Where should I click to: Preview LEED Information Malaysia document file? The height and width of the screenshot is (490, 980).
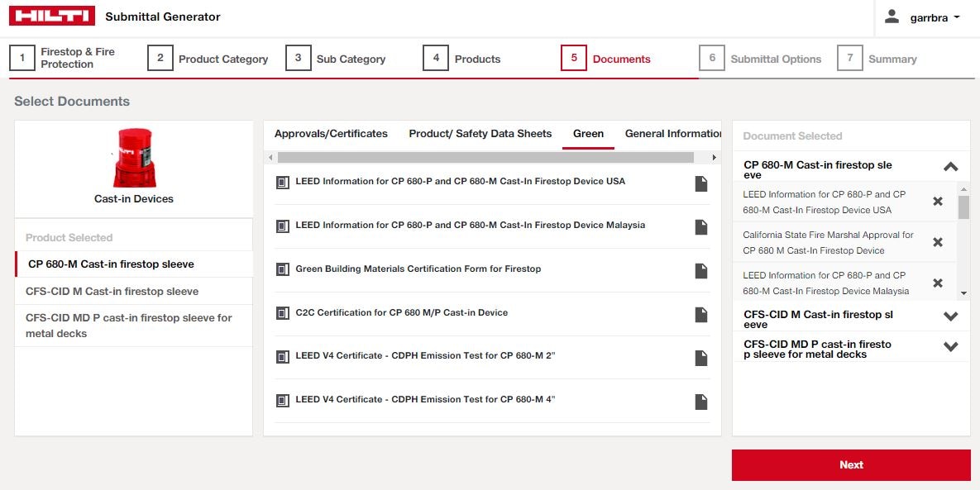pyautogui.click(x=701, y=227)
